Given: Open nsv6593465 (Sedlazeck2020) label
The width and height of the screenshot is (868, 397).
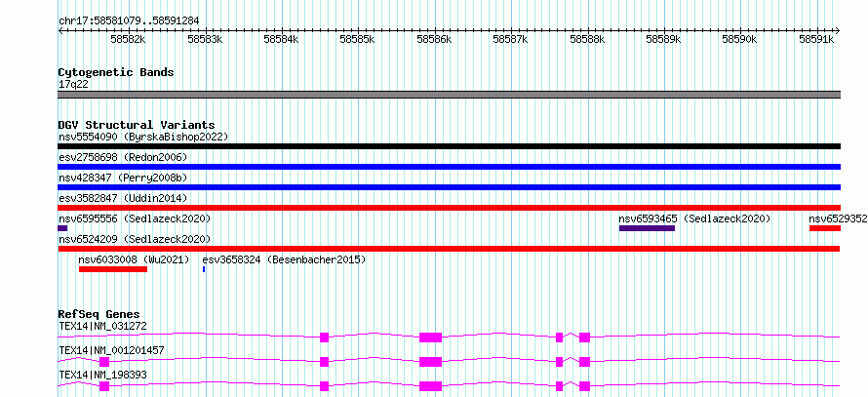Looking at the screenshot, I should (694, 218).
